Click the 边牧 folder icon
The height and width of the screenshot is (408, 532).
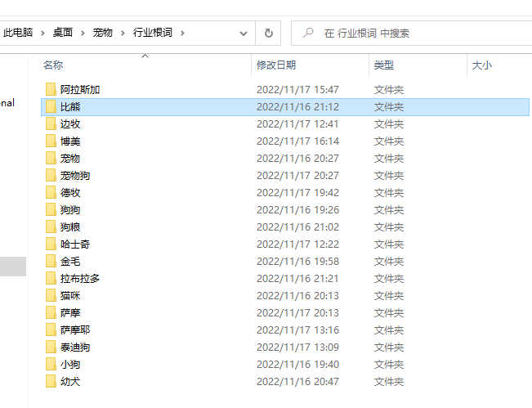51,124
